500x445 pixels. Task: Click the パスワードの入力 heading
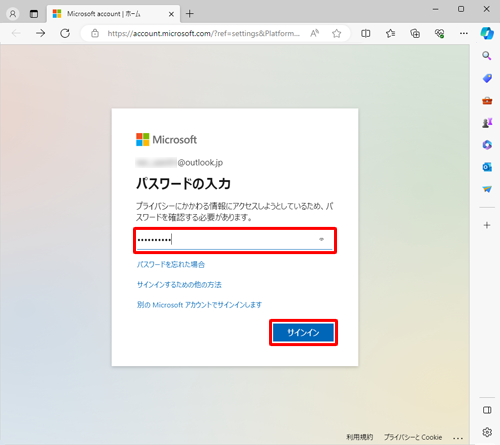[x=183, y=184]
